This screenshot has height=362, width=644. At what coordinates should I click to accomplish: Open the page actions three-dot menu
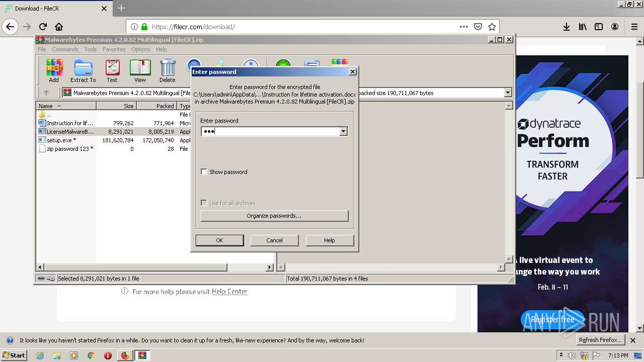464,27
